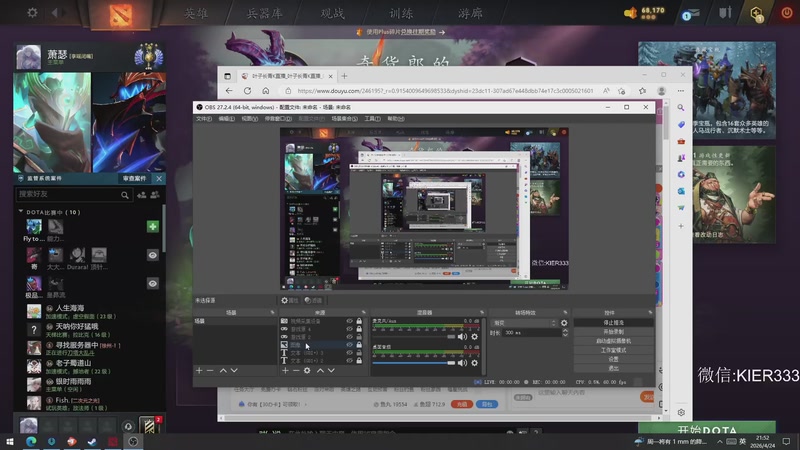This screenshot has height=450, width=800.
Task: Open microphone/Aux audio settings gear
Action: tap(474, 337)
